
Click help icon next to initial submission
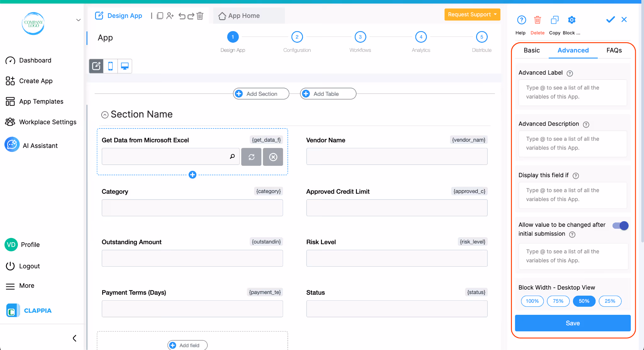tap(572, 234)
